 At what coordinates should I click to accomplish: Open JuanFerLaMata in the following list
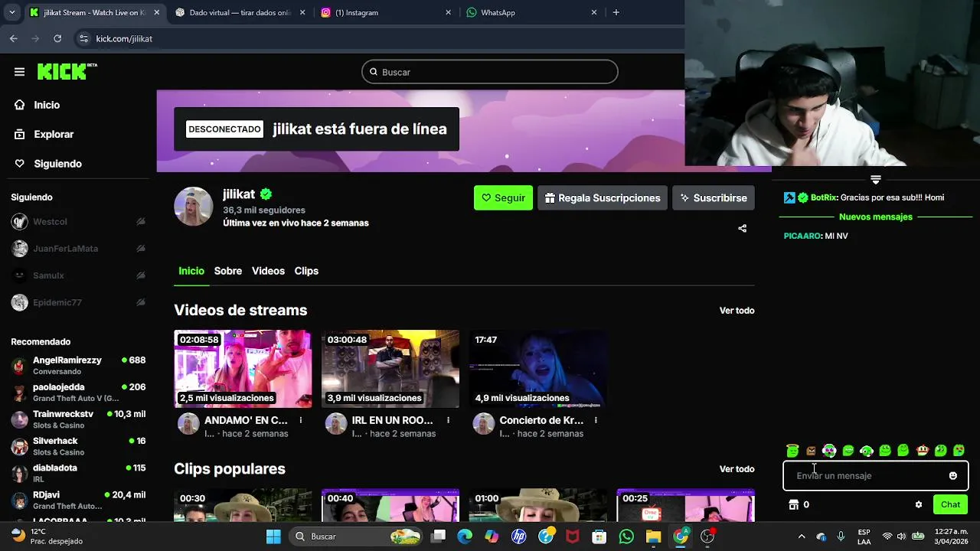point(78,249)
